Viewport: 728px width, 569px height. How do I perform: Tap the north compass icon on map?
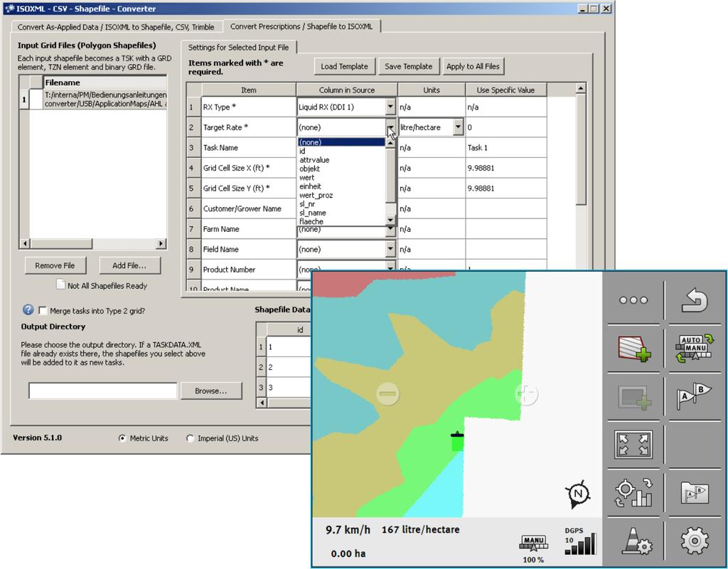coord(578,494)
